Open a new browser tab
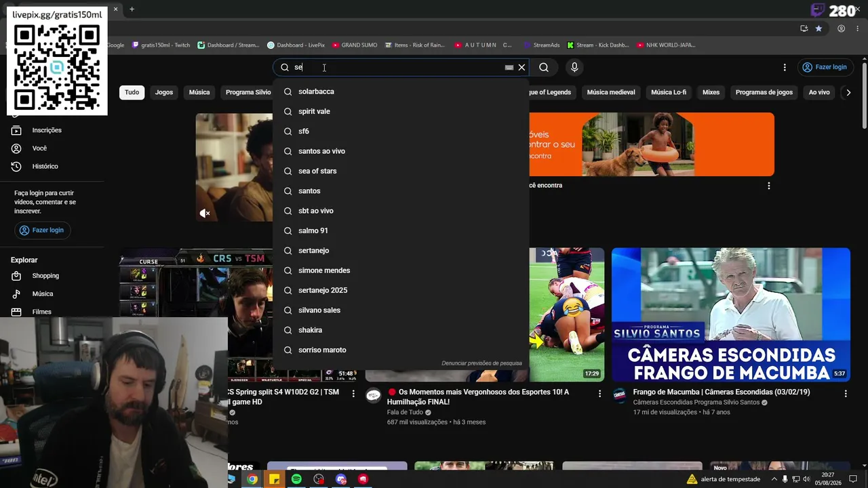The height and width of the screenshot is (488, 868). point(132,9)
